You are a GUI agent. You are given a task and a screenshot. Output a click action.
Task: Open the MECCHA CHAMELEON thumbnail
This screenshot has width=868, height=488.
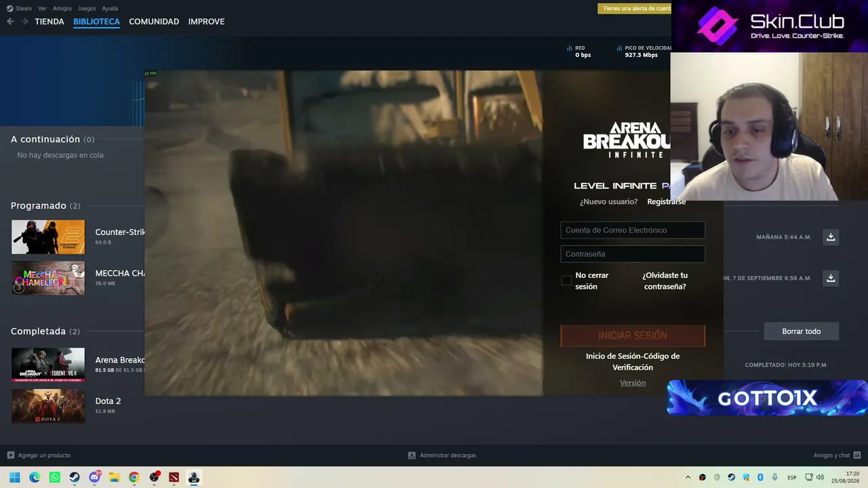(x=48, y=278)
